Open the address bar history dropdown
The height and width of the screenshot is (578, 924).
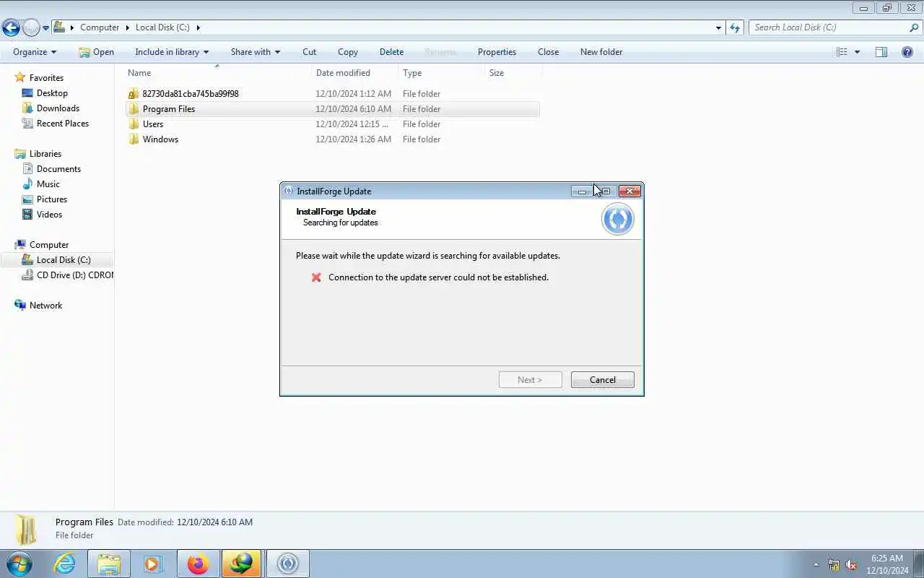point(718,27)
